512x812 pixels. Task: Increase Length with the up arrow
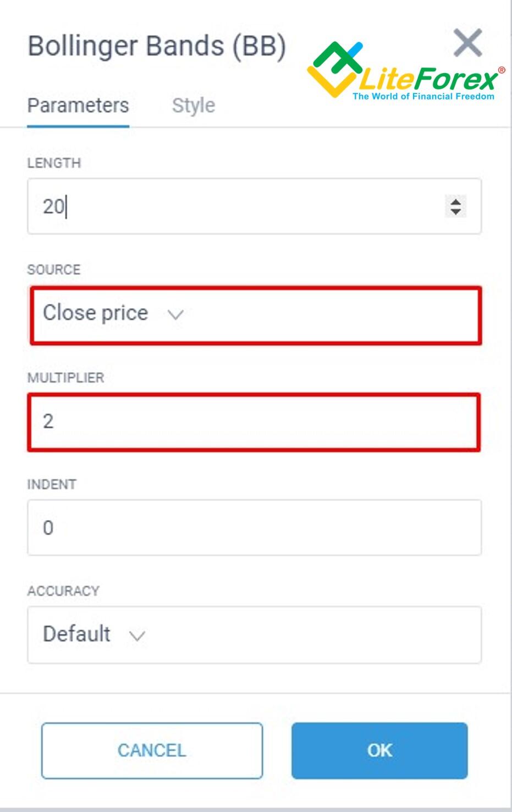(x=455, y=201)
